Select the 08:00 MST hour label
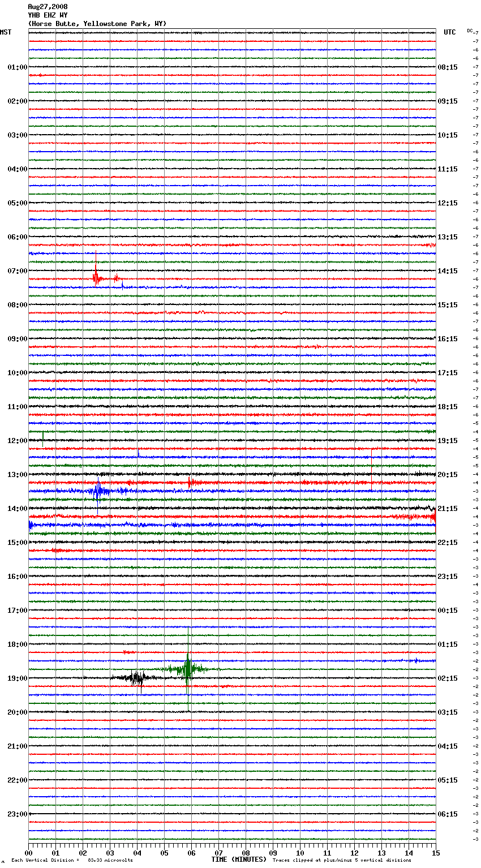This screenshot has height=868, width=481. click(x=18, y=305)
